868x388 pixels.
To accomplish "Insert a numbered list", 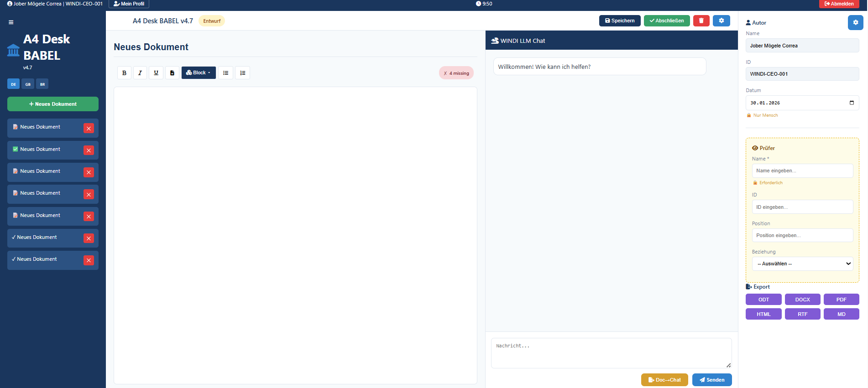I will pyautogui.click(x=242, y=73).
